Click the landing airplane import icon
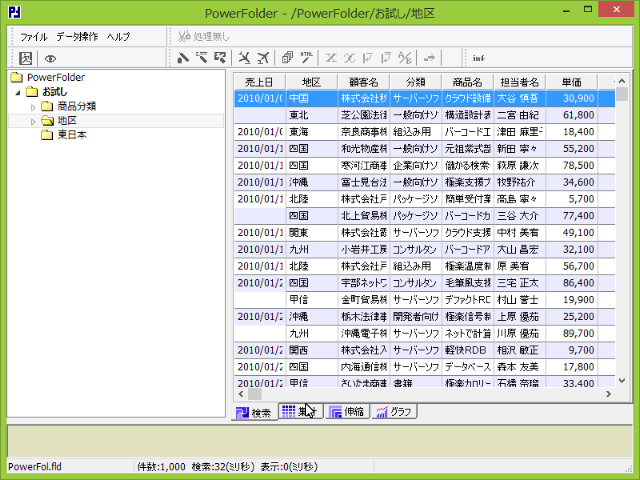The image size is (640, 480). [244, 58]
